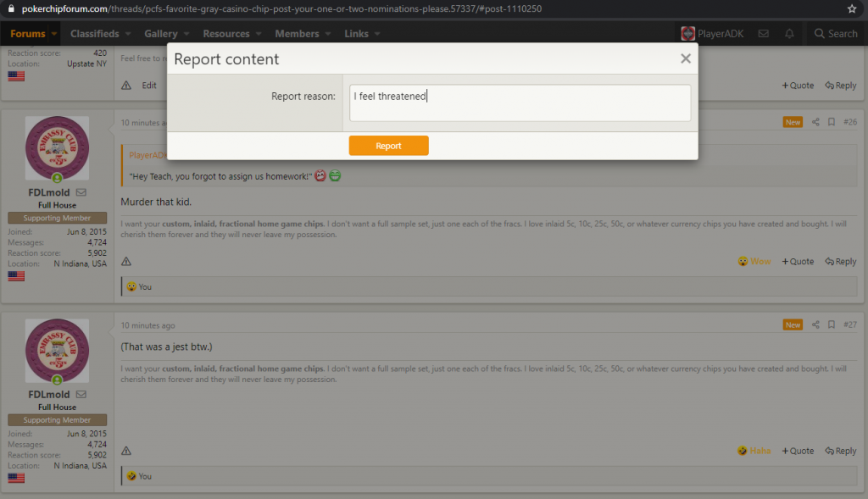Bookmark post #26
The width and height of the screenshot is (868, 499).
(x=831, y=122)
